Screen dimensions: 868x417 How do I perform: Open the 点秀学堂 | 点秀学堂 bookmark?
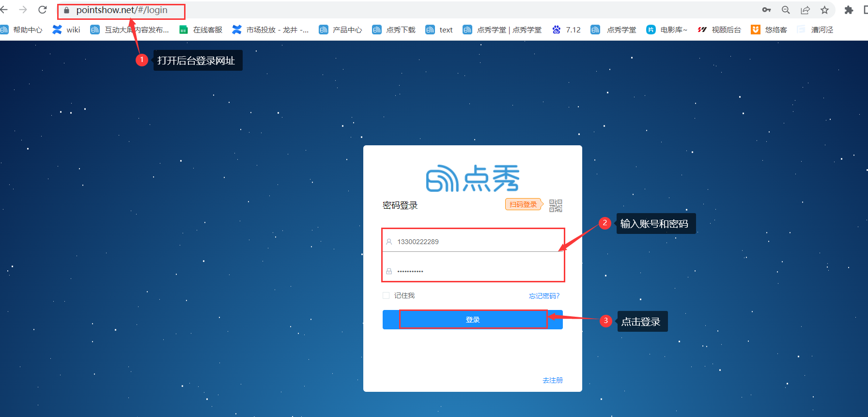coord(502,30)
